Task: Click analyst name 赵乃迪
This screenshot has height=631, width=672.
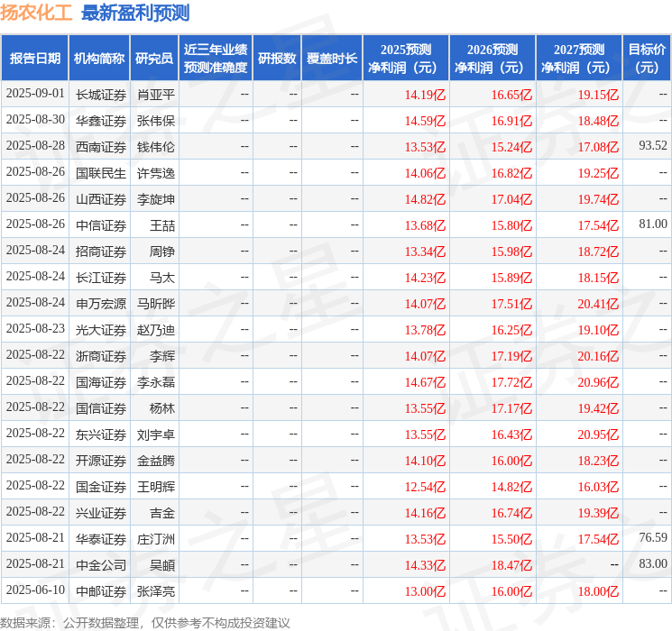Action: pos(156,330)
